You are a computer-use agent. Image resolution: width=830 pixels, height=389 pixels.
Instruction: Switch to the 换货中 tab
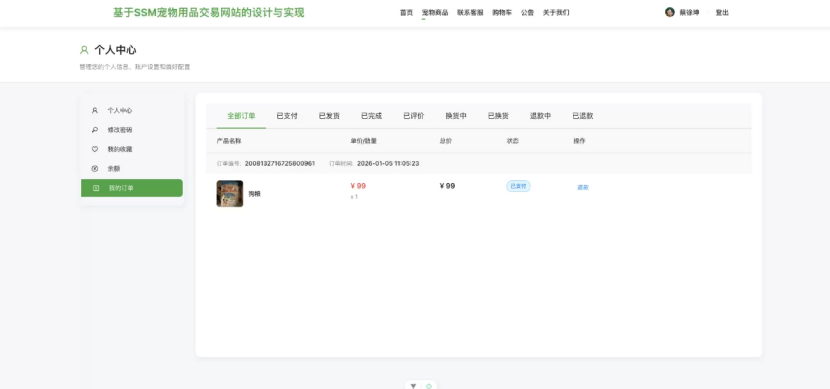click(456, 116)
